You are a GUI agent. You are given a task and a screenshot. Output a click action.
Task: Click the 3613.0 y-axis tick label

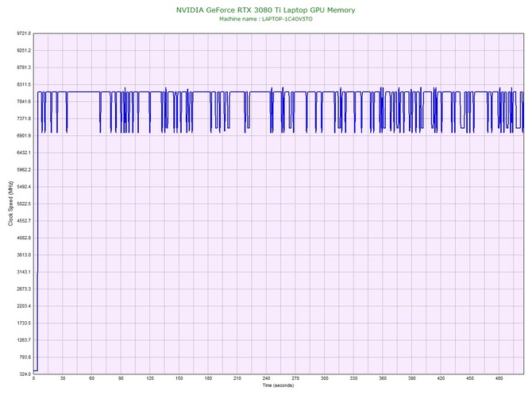[24, 255]
